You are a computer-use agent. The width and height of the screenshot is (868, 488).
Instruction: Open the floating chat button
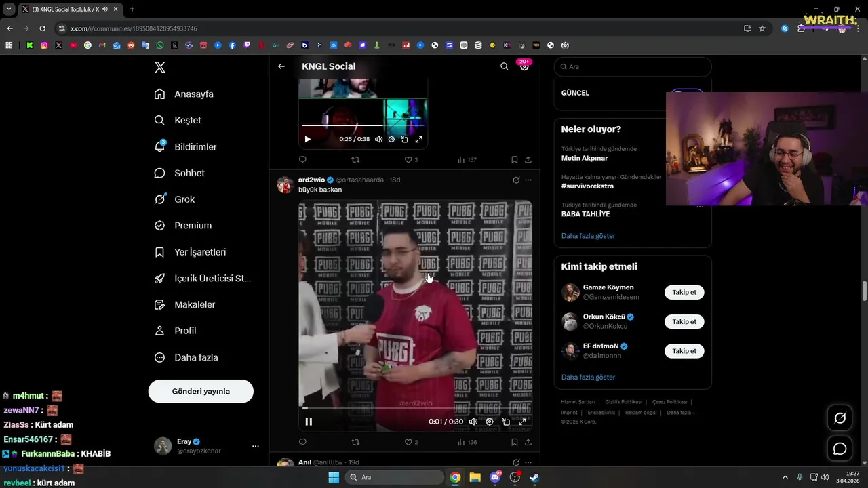840,449
